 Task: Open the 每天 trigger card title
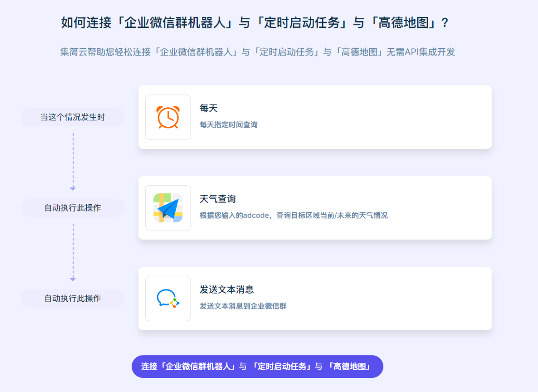209,108
